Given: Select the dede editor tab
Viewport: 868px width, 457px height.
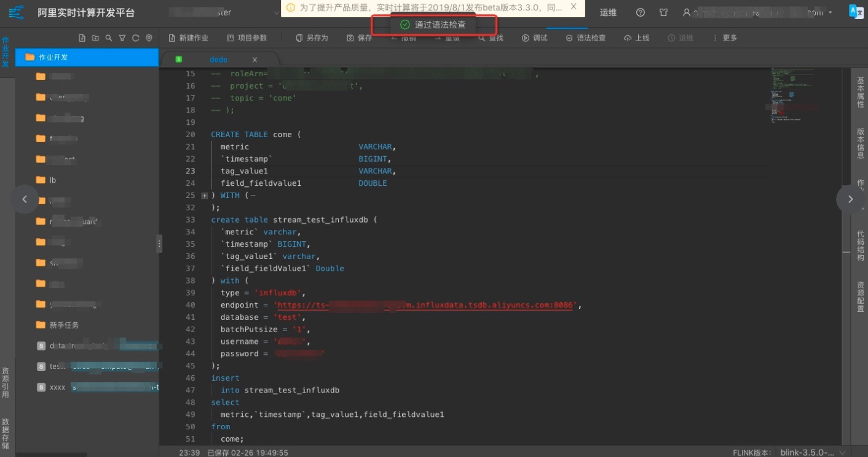Looking at the screenshot, I should (x=218, y=60).
